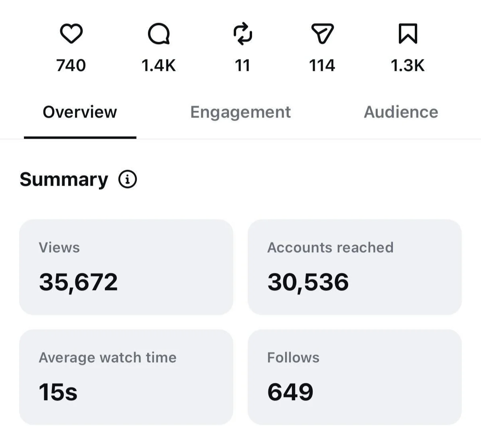This screenshot has height=448, width=481.
Task: Open the Views card showing 35,672
Action: (x=126, y=267)
